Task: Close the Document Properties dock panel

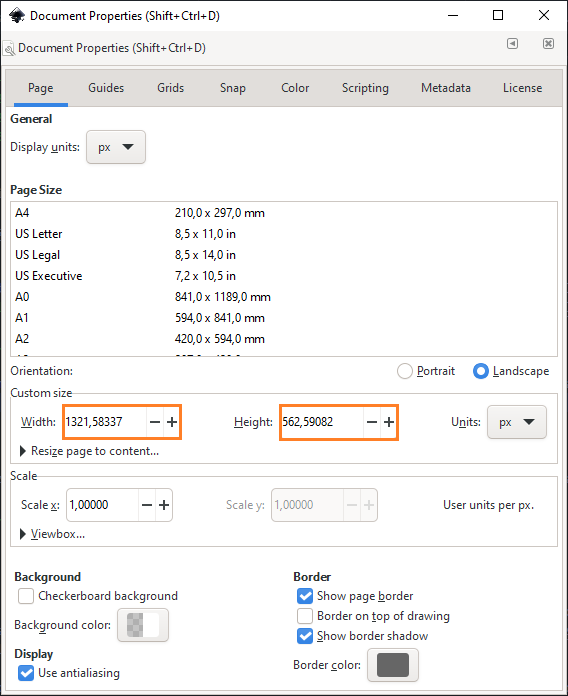Action: point(548,44)
